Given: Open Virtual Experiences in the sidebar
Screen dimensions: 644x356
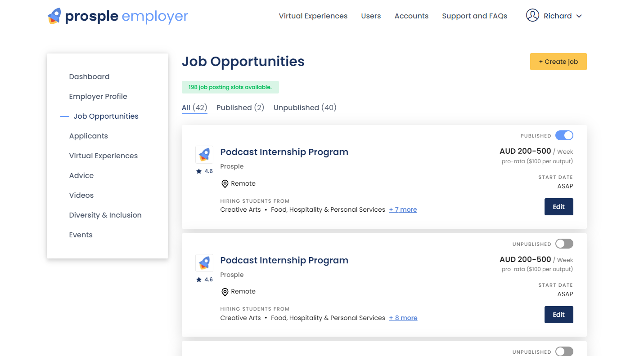Looking at the screenshot, I should pyautogui.click(x=104, y=156).
